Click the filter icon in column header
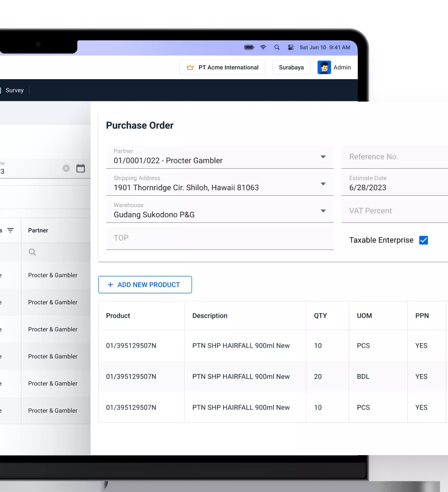Viewport: 448px width, 492px height. 10,231
